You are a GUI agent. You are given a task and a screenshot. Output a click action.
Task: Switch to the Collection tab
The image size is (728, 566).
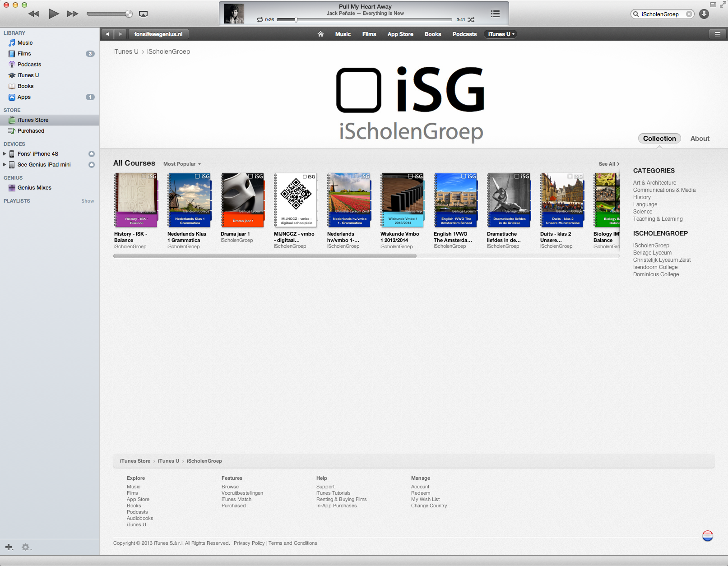[659, 139]
